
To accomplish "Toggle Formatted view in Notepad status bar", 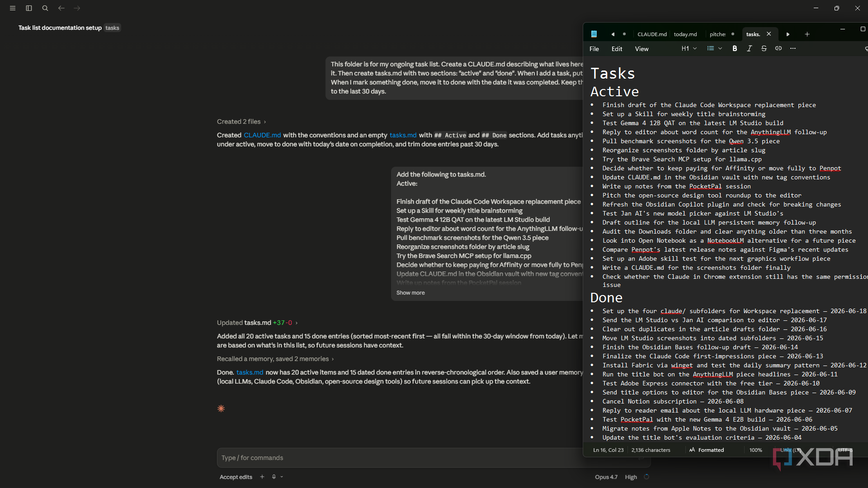I will [707, 450].
